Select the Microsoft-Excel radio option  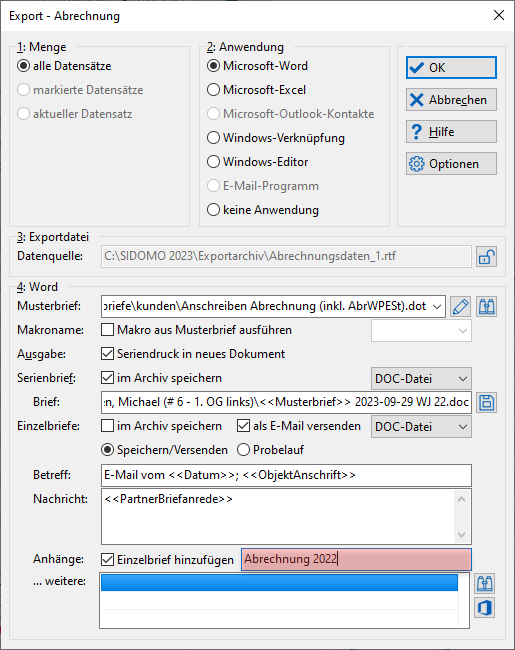coord(213,90)
